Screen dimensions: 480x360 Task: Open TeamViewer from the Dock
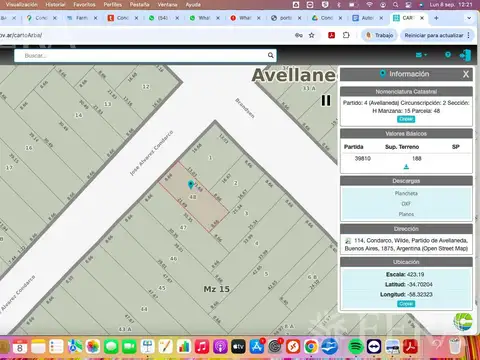tap(374, 347)
